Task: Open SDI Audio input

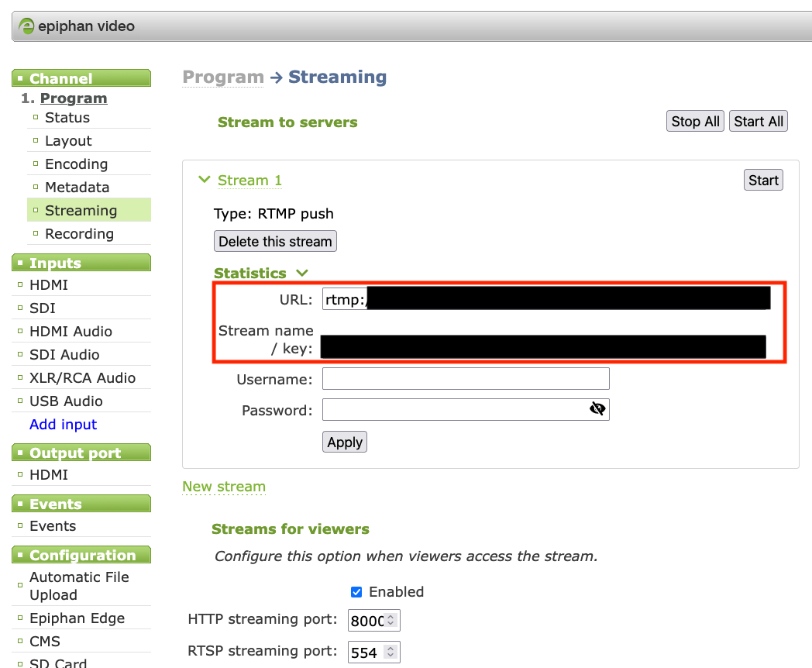Action: coord(64,355)
